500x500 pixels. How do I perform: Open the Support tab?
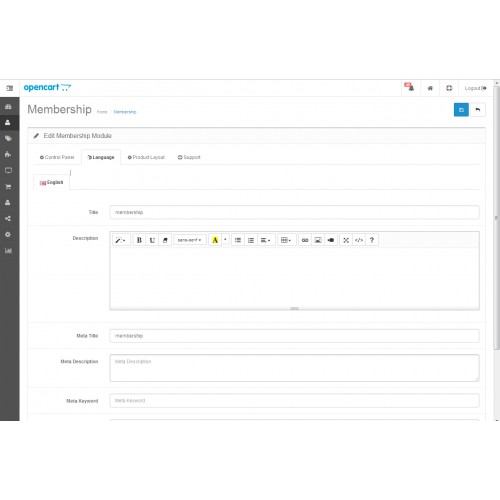tap(189, 157)
